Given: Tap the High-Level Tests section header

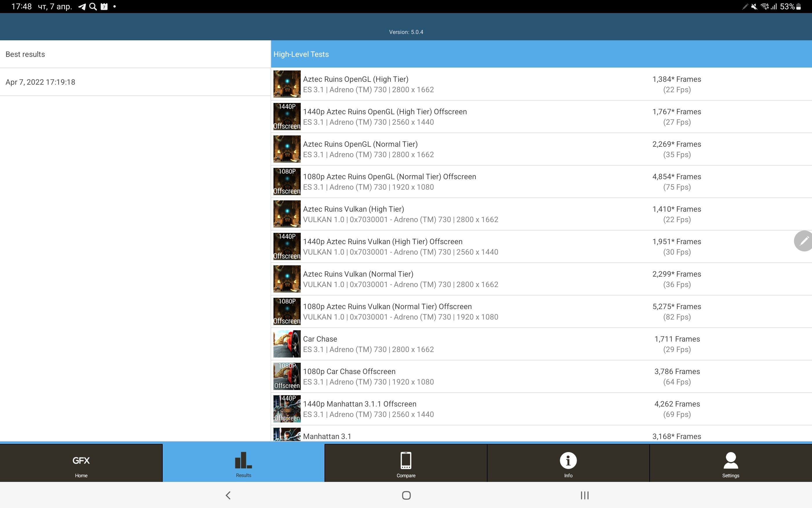Looking at the screenshot, I should click(x=541, y=54).
